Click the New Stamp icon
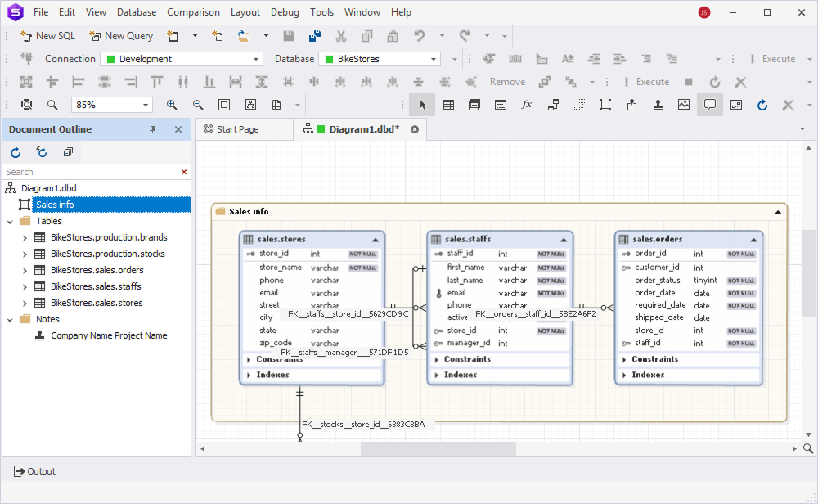 658,105
